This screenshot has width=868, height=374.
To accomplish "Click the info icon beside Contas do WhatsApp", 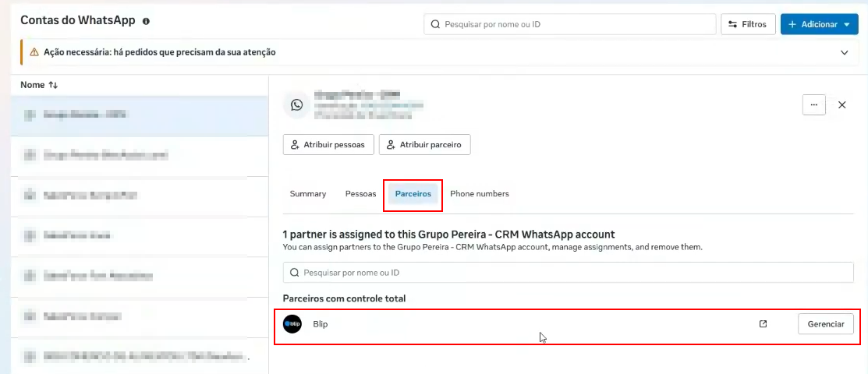I will tap(146, 22).
